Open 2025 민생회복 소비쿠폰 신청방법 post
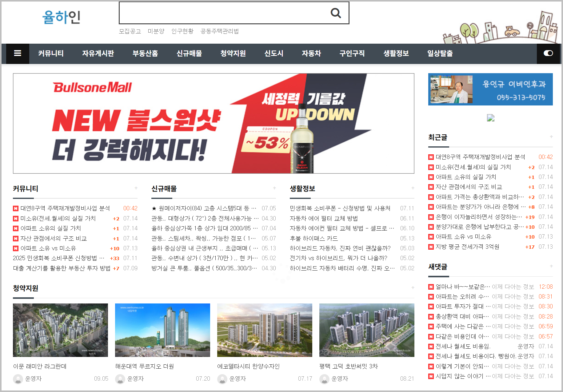 click(x=59, y=258)
